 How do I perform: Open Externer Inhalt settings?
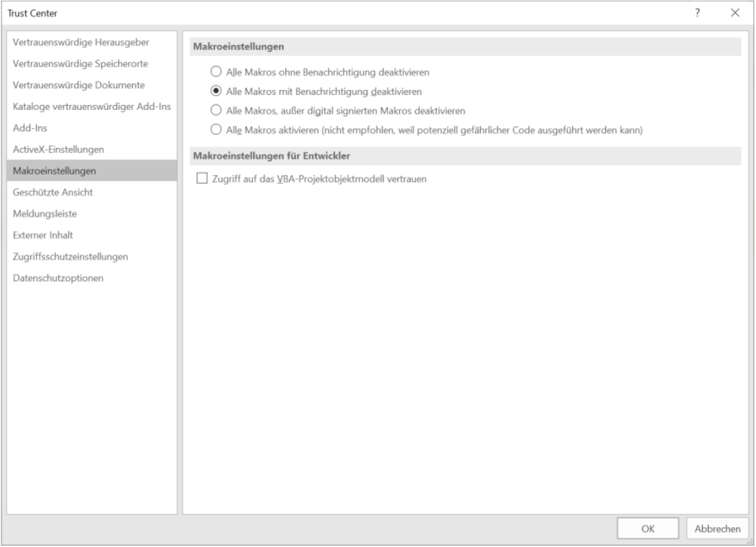[x=42, y=235]
